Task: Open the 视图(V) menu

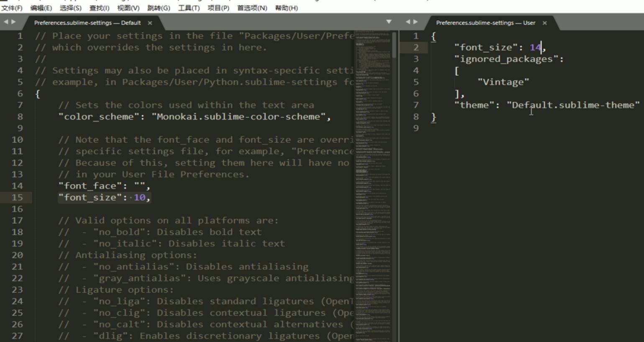Action: click(x=128, y=8)
